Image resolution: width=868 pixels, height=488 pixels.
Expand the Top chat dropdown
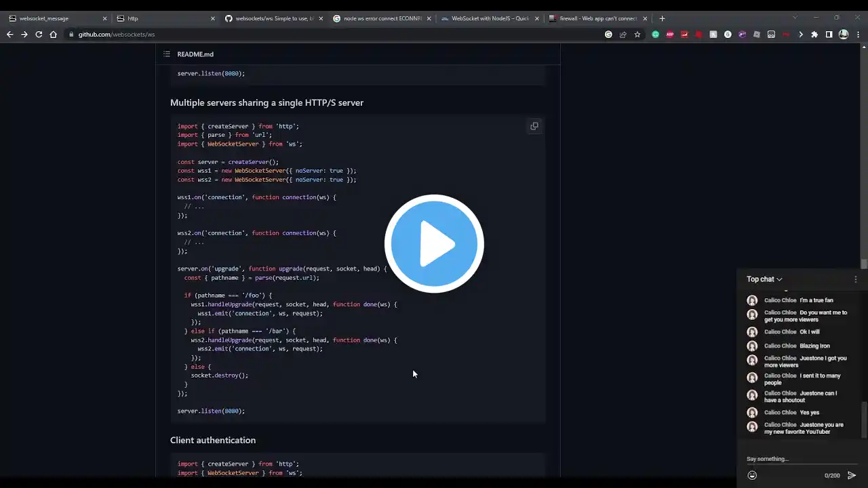click(x=764, y=279)
